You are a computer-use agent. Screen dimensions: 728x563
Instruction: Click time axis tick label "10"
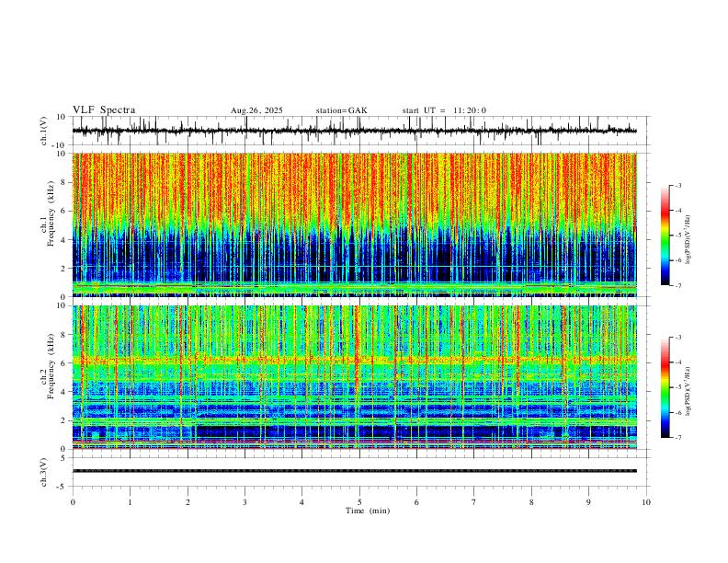(x=646, y=502)
